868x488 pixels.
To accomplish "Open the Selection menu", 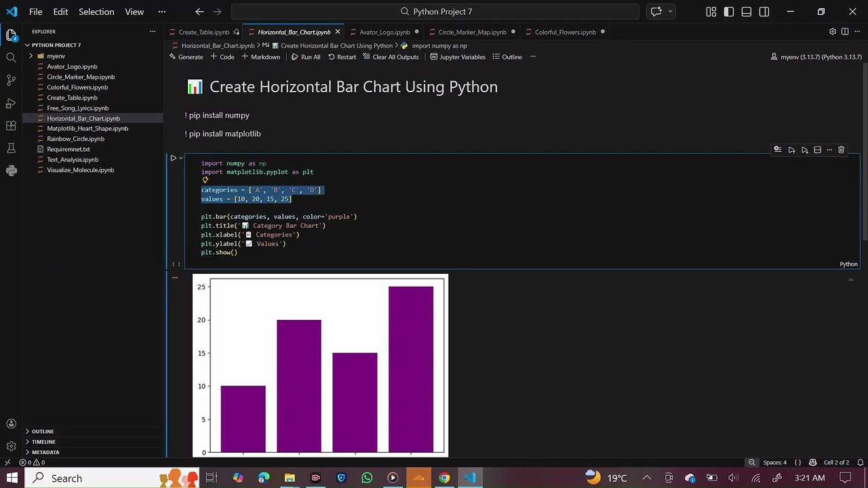I will 97,12.
